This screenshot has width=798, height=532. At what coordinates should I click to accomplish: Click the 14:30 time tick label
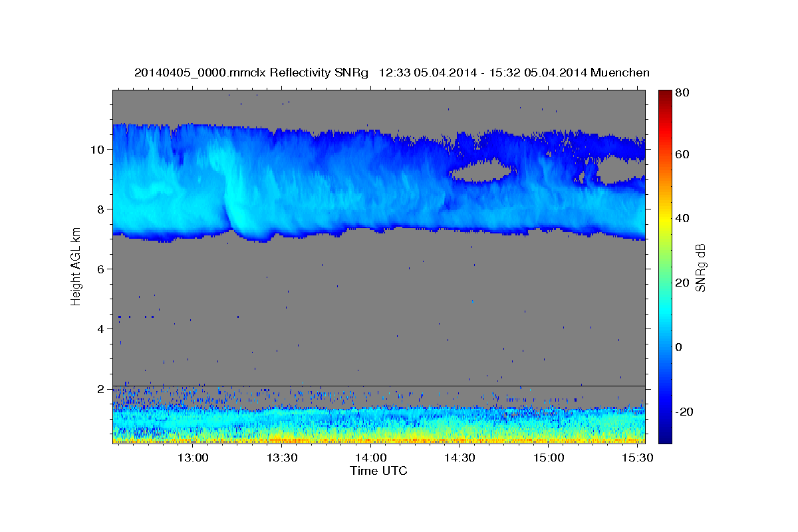click(460, 458)
